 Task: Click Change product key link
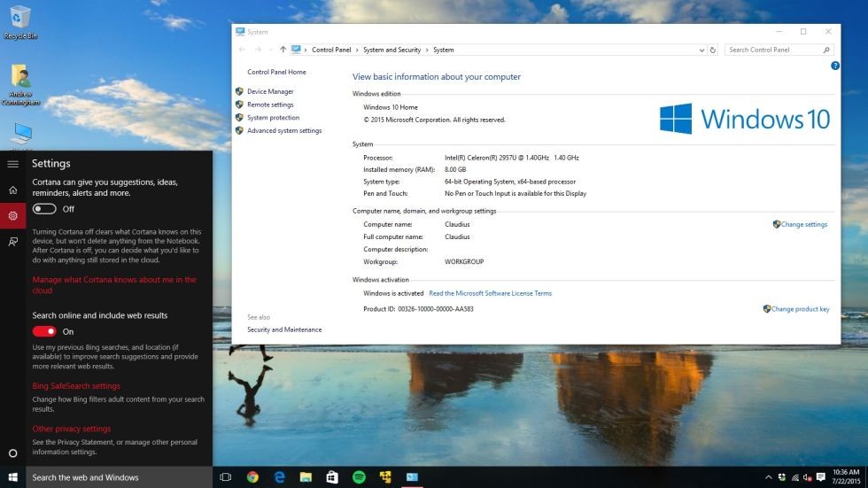800,309
